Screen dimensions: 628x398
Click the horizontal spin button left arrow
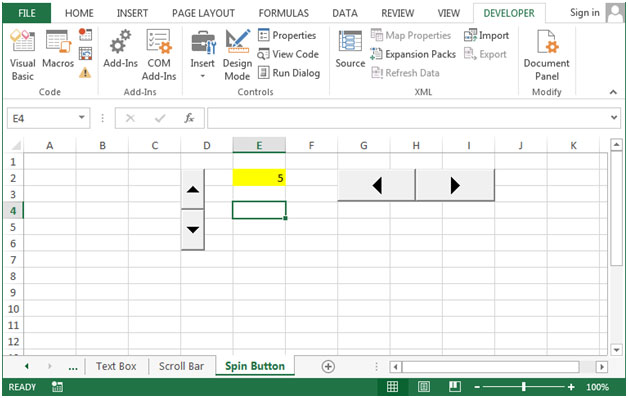(376, 185)
